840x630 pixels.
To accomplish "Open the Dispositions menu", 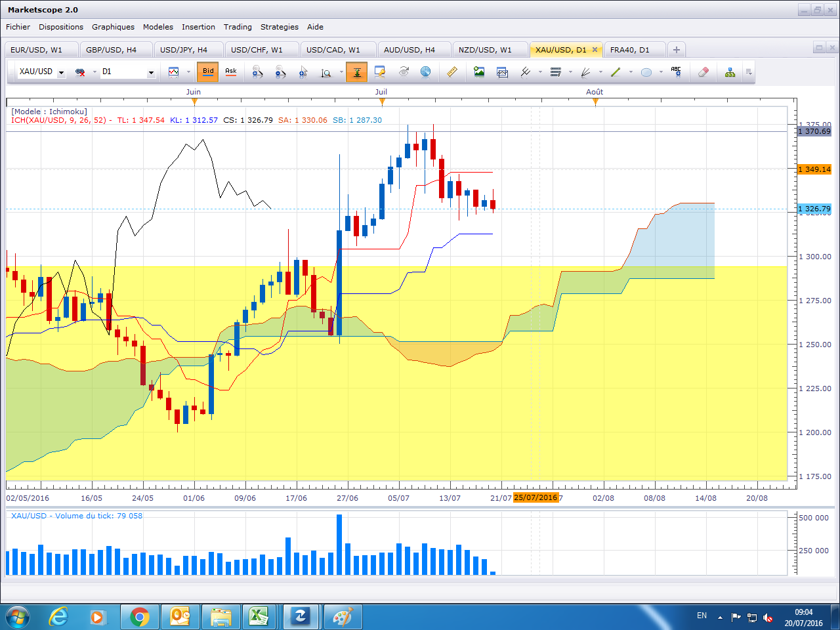I will [61, 27].
